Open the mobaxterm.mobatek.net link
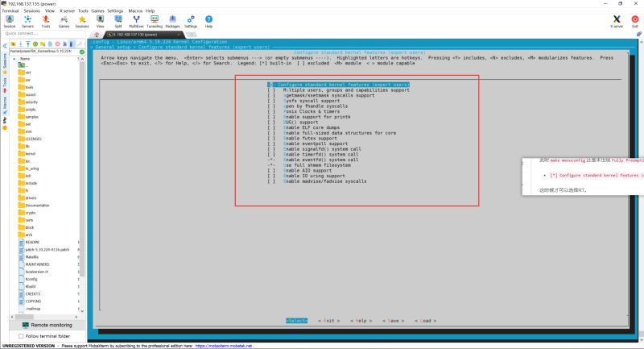 [224, 346]
